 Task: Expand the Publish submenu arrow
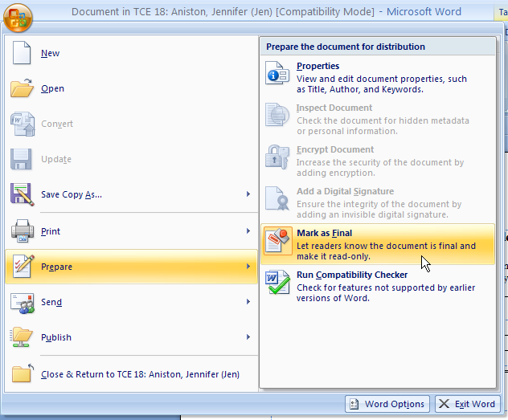click(x=248, y=336)
